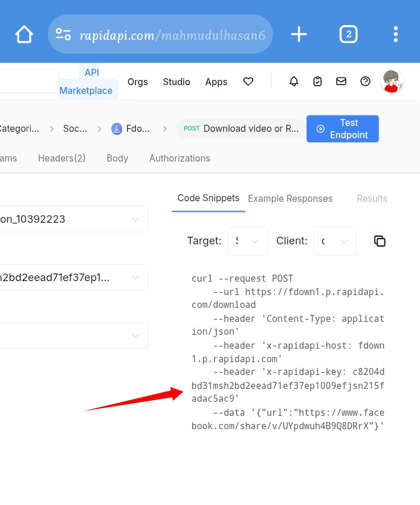This screenshot has width=420, height=505.
Task: Click the Test Endpoint button
Action: (342, 129)
